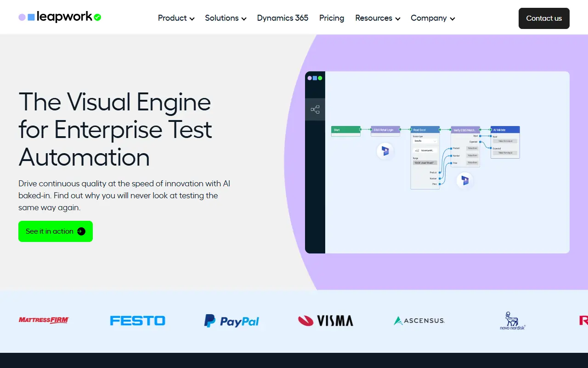The width and height of the screenshot is (588, 368).
Task: Click the Contact us button
Action: point(544,18)
